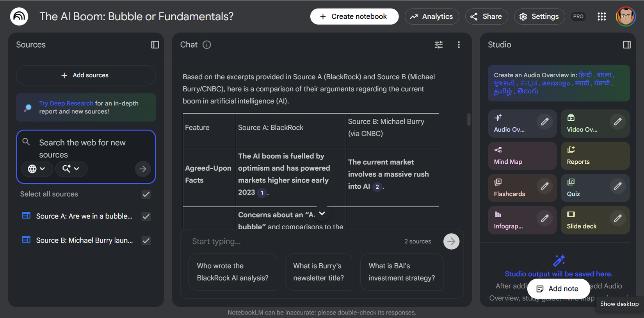
Task: Open Google apps grid
Action: coord(601,16)
